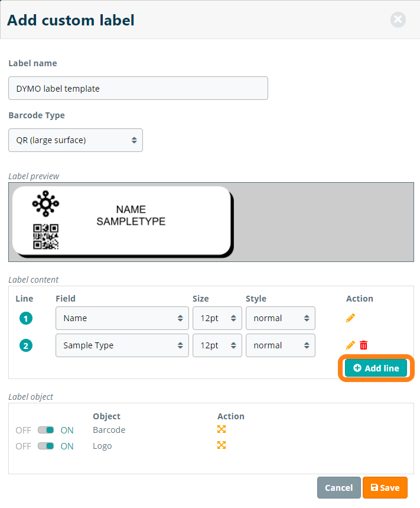The height and width of the screenshot is (508, 420).
Task: Close the Add custom label dialog
Action: pos(398,20)
